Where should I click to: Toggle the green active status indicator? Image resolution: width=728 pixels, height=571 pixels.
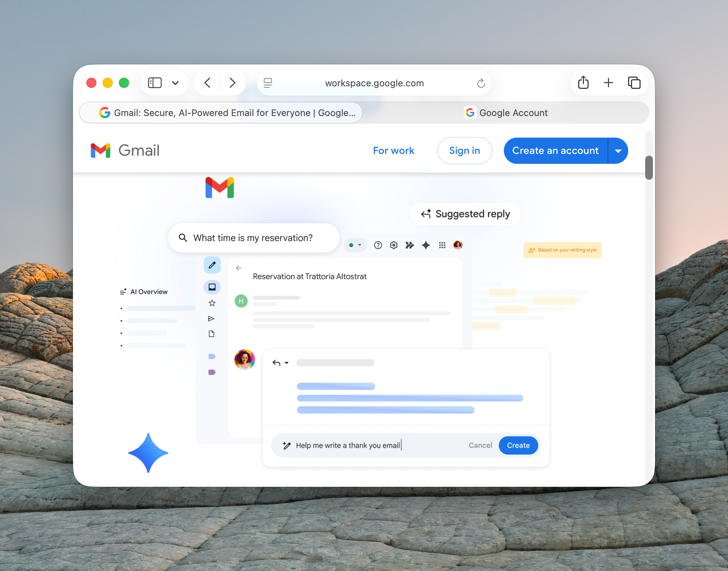(351, 245)
